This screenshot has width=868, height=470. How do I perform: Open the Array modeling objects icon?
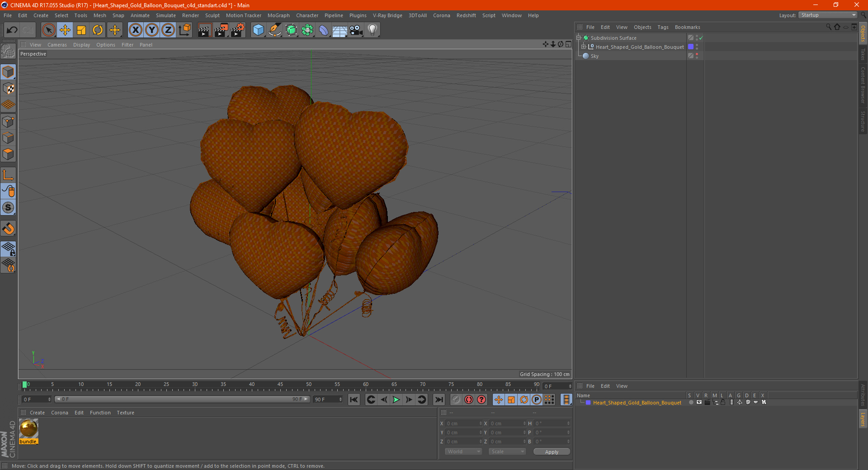click(x=307, y=30)
